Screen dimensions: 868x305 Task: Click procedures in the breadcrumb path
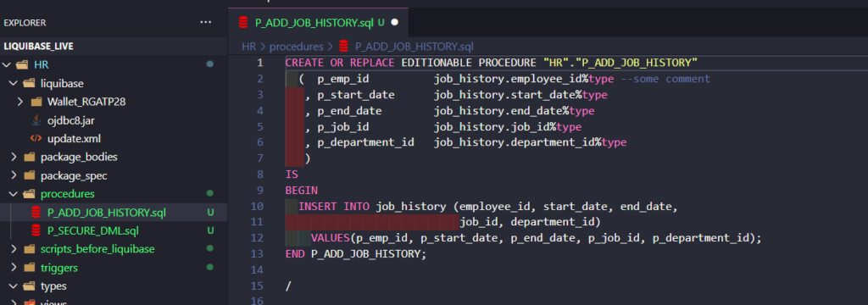point(296,47)
